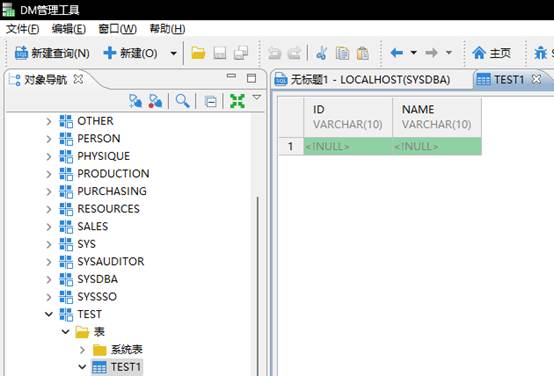Expand the OTHER schema node
The width and height of the screenshot is (554, 376).
pos(49,121)
